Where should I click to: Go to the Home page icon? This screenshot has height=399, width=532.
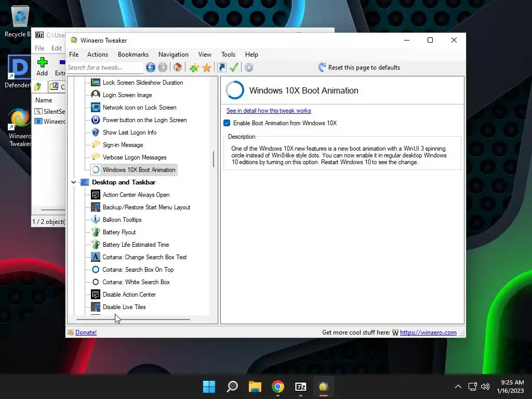click(x=178, y=67)
